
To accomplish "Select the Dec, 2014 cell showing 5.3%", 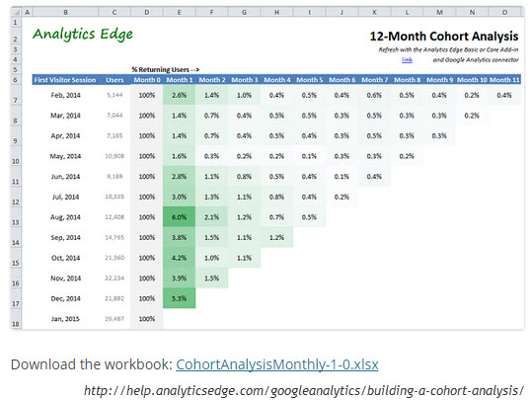I will [x=180, y=298].
